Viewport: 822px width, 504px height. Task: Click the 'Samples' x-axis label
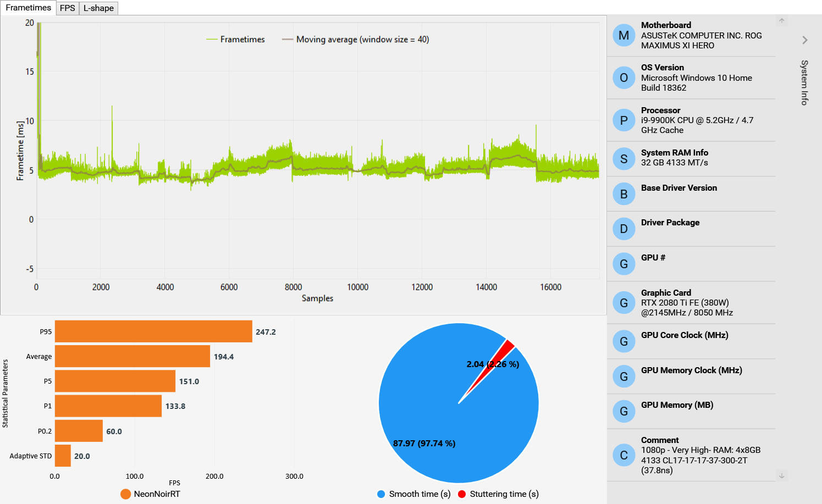pos(318,298)
